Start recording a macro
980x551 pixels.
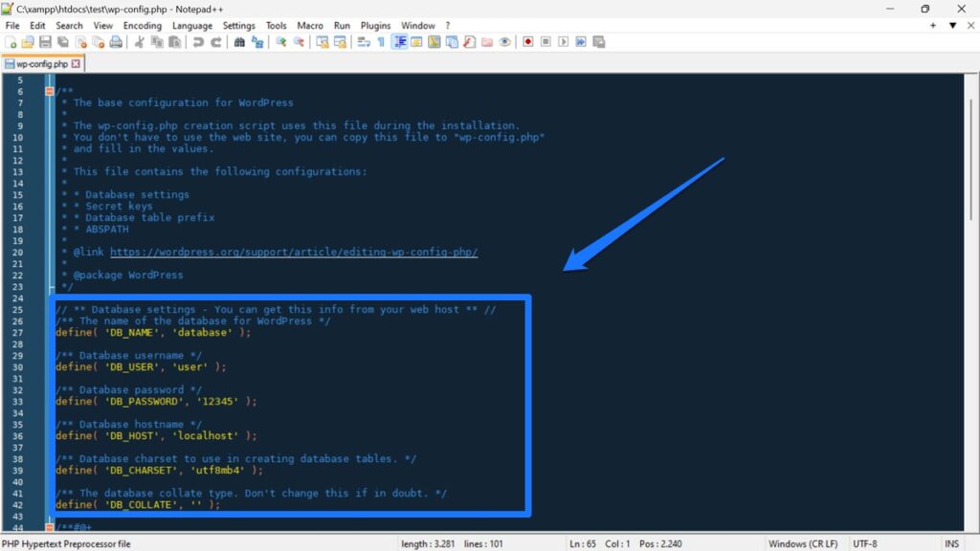(x=526, y=41)
